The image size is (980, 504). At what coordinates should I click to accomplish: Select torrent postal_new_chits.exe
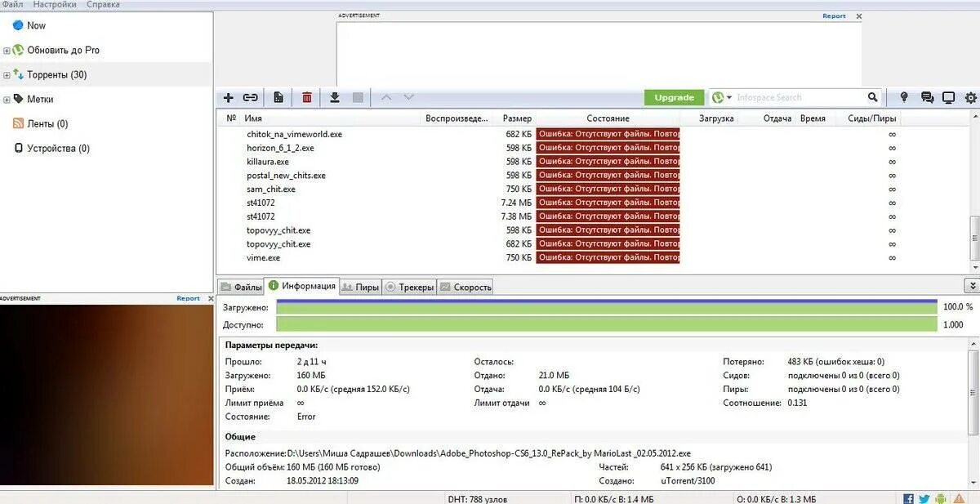click(286, 176)
